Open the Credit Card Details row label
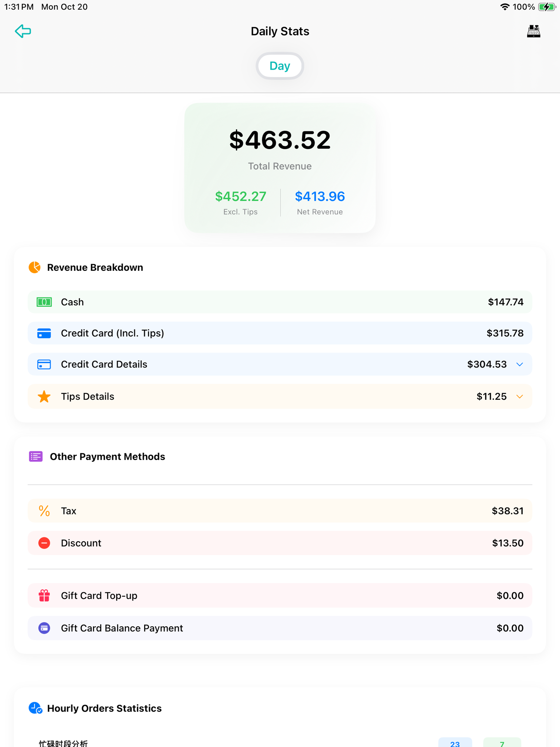Image resolution: width=560 pixels, height=747 pixels. point(104,364)
